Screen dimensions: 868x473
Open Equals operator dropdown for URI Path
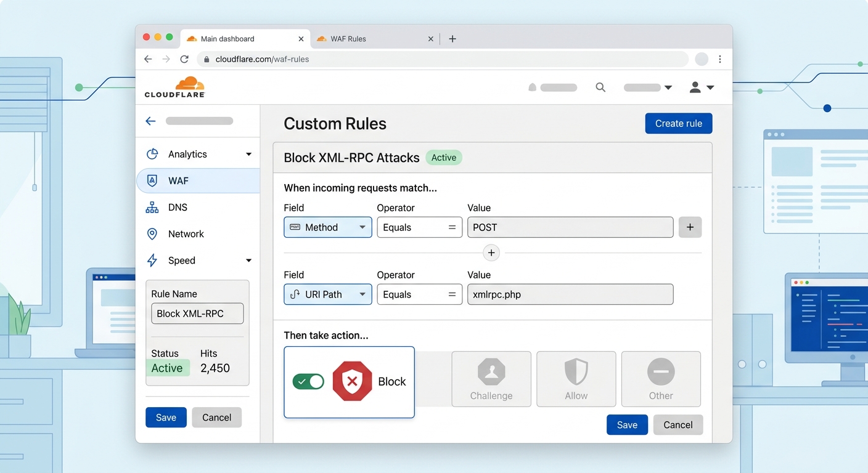[x=420, y=294]
